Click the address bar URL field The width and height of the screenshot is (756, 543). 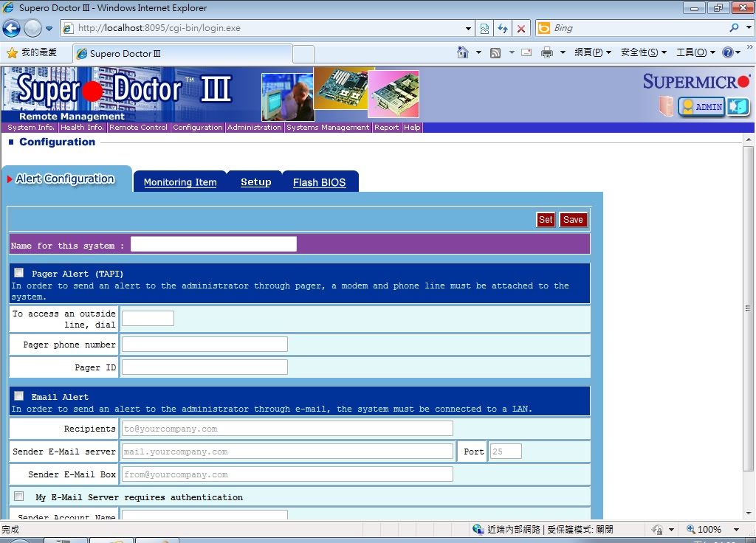coord(268,28)
